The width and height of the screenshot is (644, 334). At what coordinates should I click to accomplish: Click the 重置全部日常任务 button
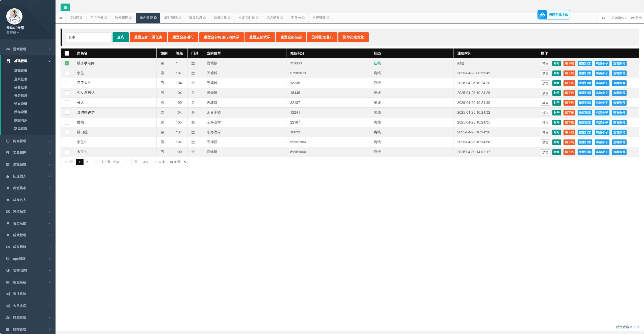(x=148, y=37)
